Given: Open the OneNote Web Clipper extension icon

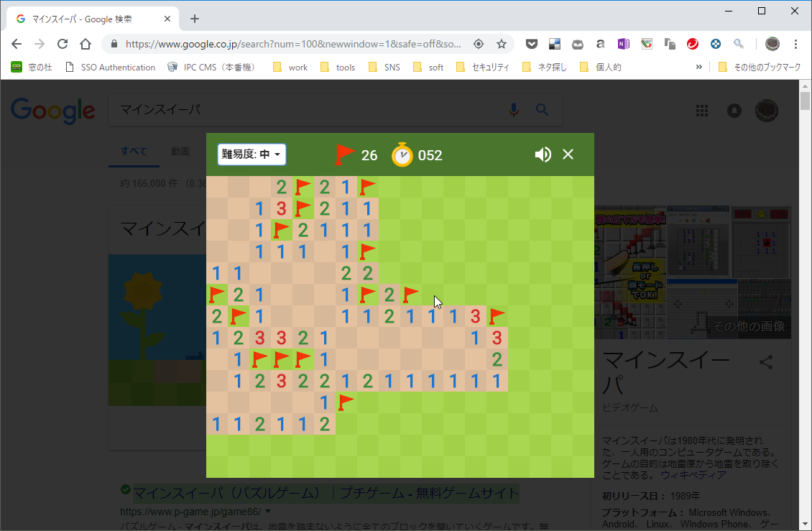Looking at the screenshot, I should pos(623,44).
